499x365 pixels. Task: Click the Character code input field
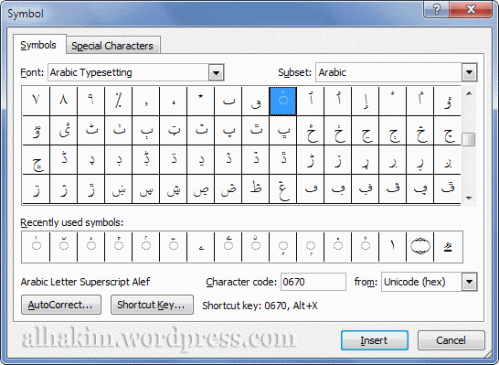coord(313,282)
